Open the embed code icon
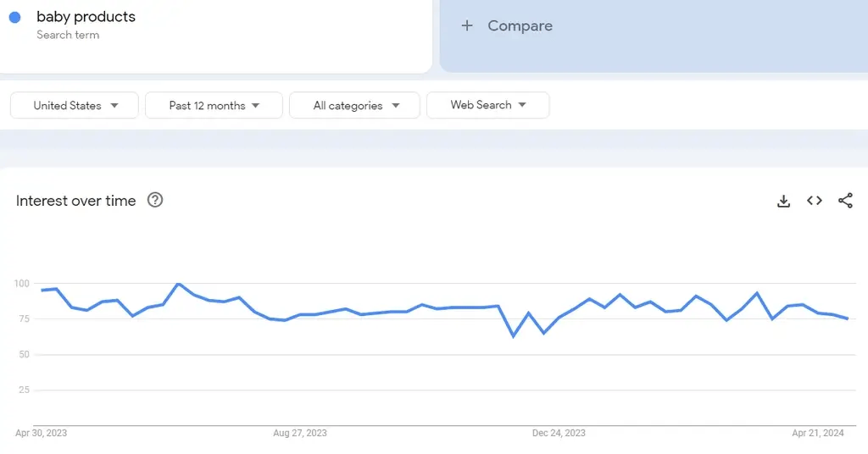The image size is (868, 454). click(x=815, y=201)
